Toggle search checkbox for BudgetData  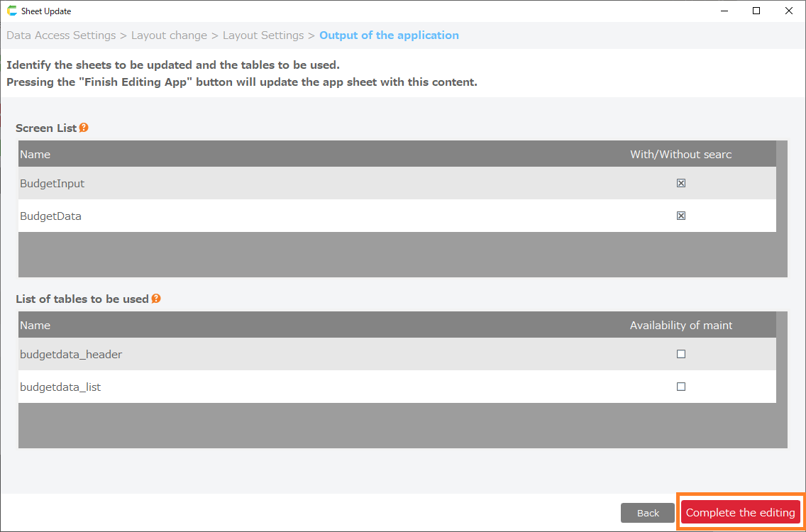coord(681,216)
